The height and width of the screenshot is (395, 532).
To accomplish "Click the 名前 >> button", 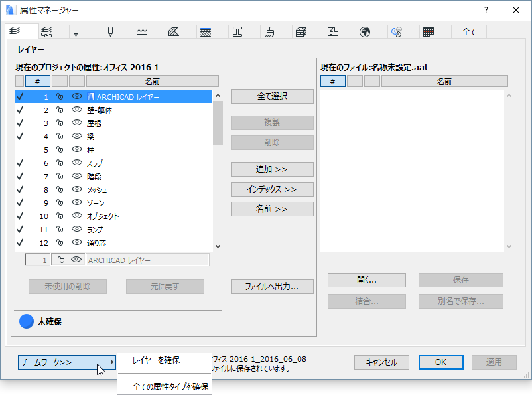I will (x=272, y=209).
